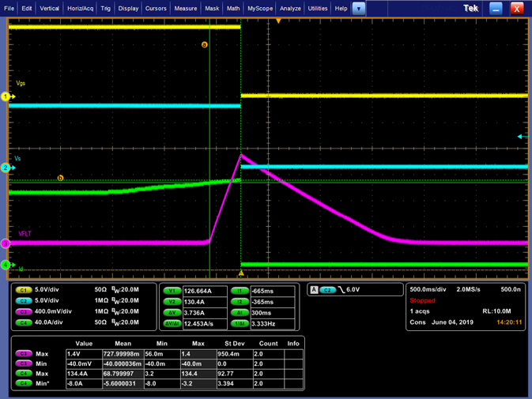Click the trigger point A marker at bottom
The width and height of the screenshot is (532, 399).
pos(241,273)
